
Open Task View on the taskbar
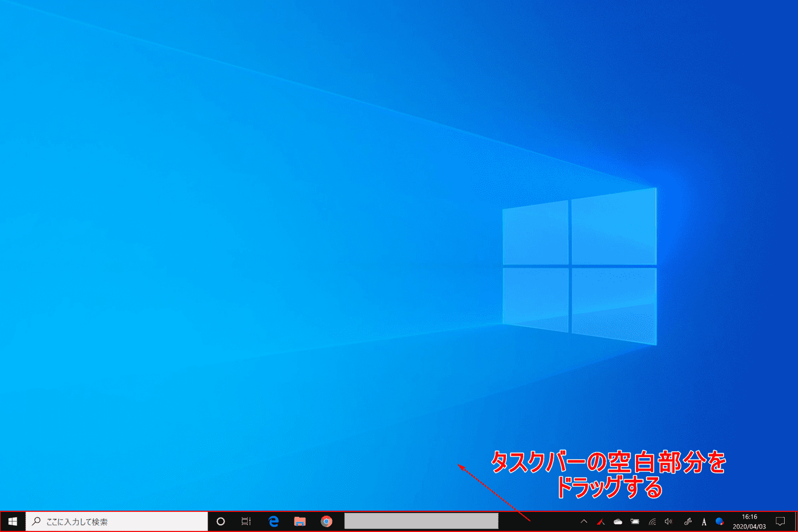[x=246, y=521]
